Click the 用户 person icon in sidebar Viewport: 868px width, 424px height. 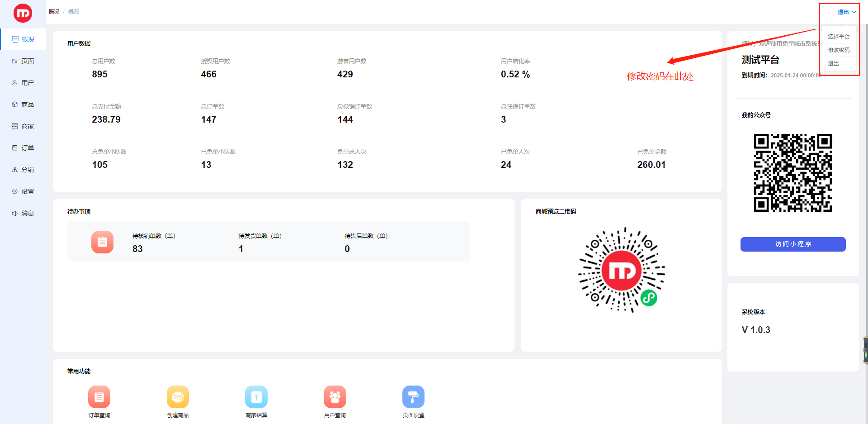click(15, 83)
